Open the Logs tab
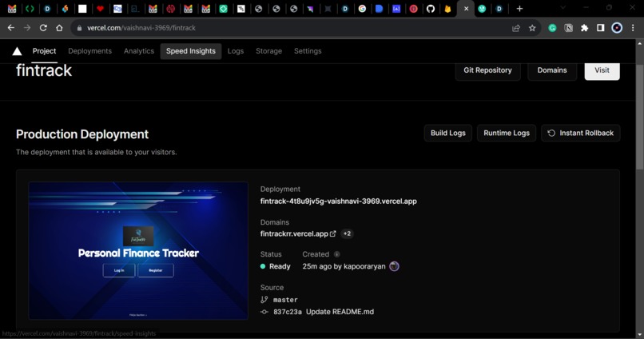Viewport: 644px width, 339px height. click(x=236, y=51)
